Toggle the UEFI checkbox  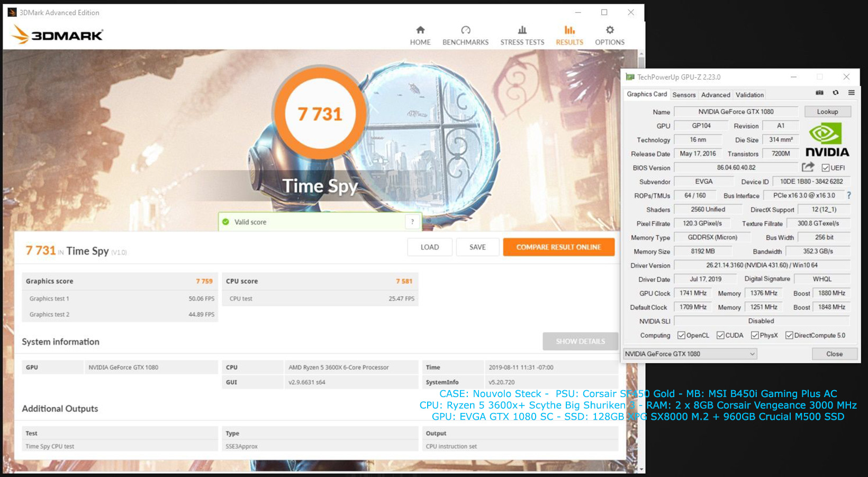pyautogui.click(x=825, y=168)
